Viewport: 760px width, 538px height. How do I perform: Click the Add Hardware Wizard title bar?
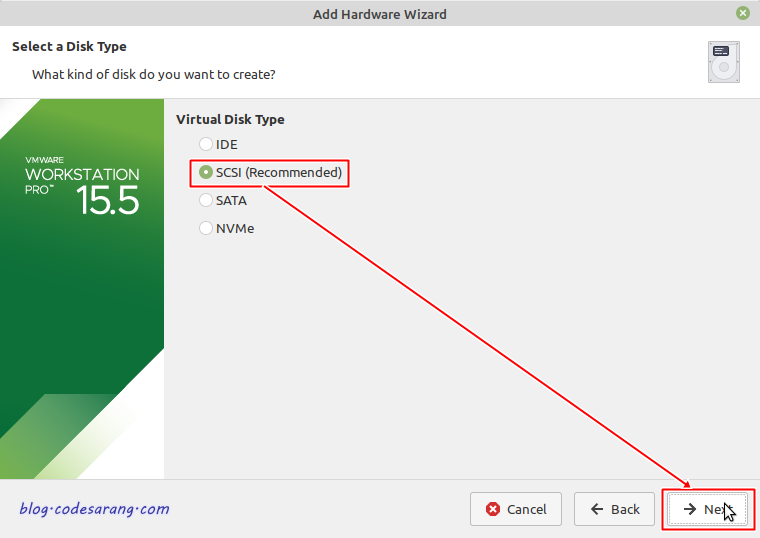point(380,14)
